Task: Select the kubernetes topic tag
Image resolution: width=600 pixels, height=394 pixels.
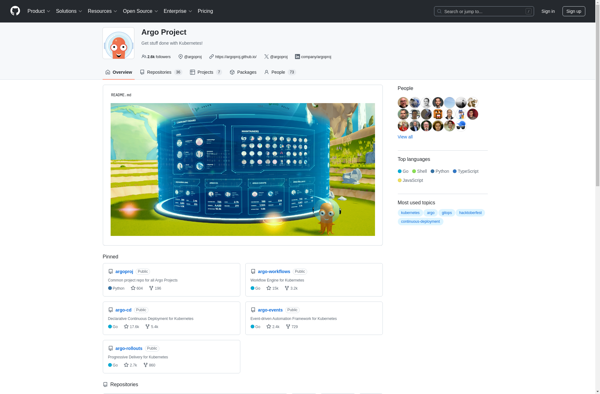Action: click(410, 212)
